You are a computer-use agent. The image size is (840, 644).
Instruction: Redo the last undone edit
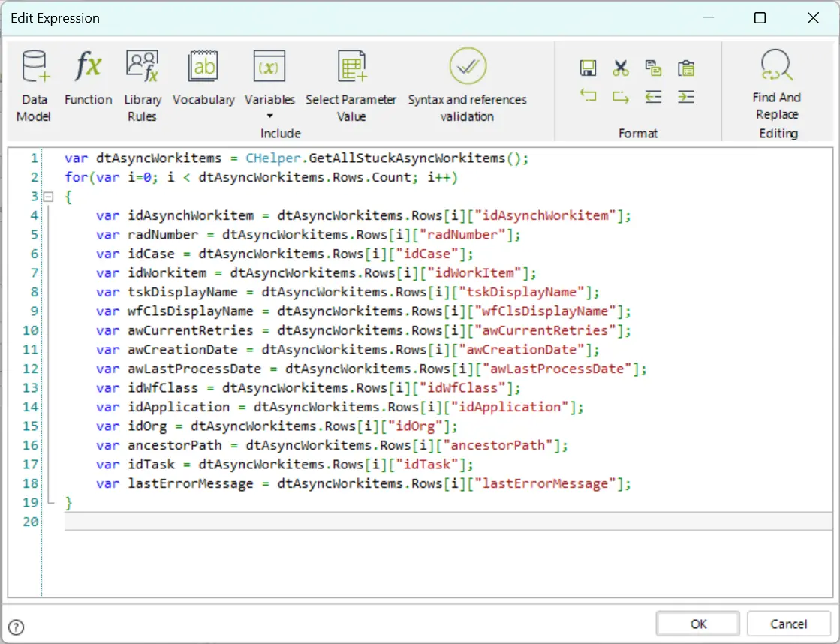point(620,96)
